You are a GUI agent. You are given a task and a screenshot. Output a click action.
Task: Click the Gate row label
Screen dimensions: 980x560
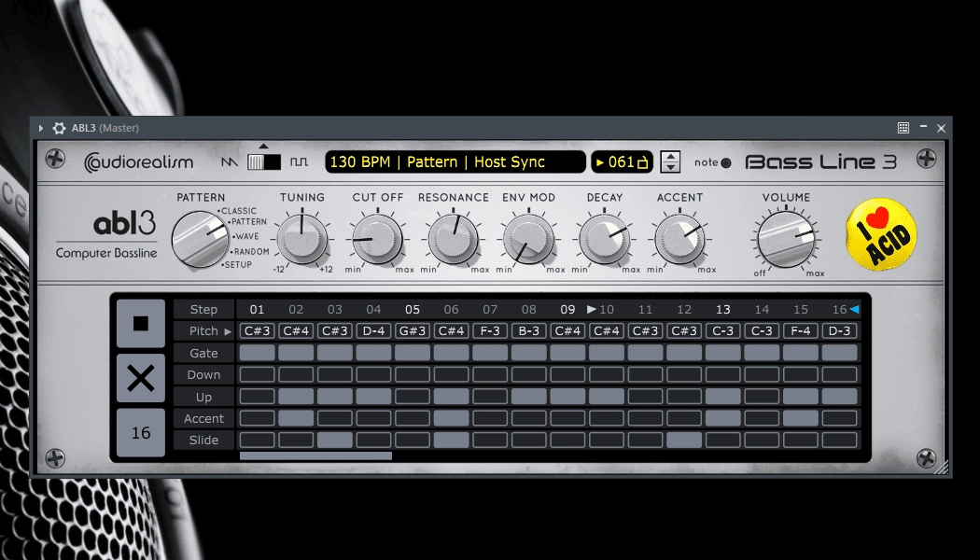(203, 353)
